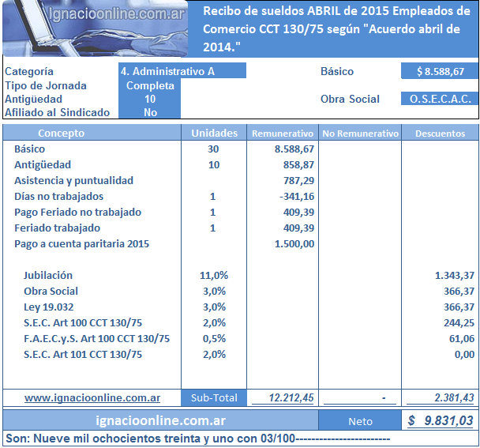Image resolution: width=480 pixels, height=448 pixels.
Task: Click the '0,5%' F.A.E.C.y.S. percentage
Action: click(214, 339)
